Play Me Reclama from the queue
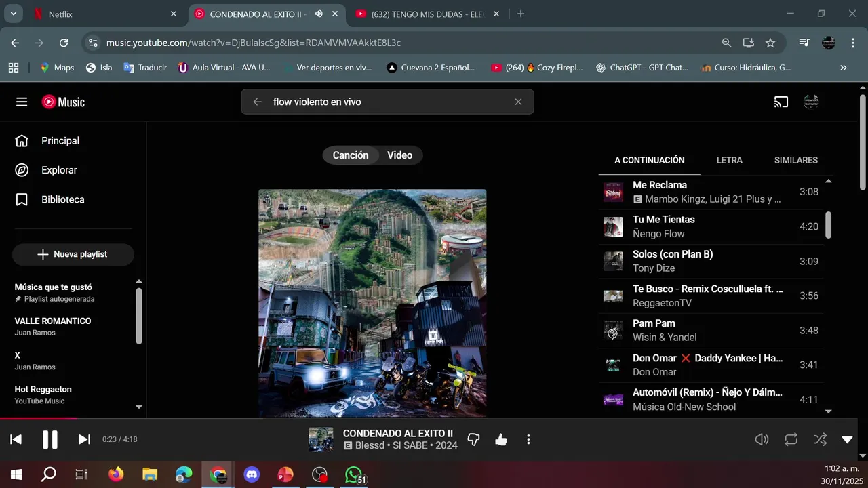 point(711,192)
